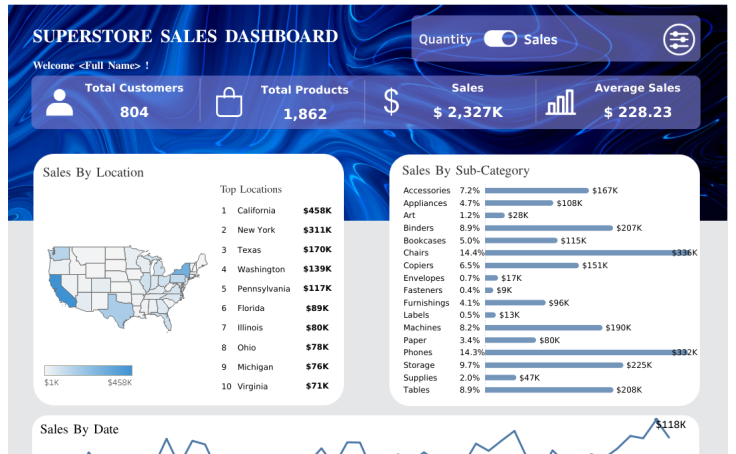This screenshot has height=454, width=736.
Task: Select the Quantity label beside the toggle
Action: [x=445, y=40]
